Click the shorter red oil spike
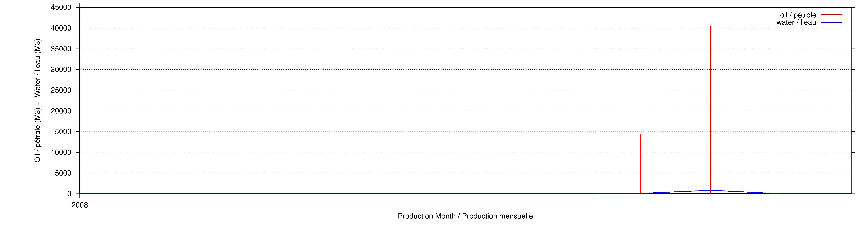 (x=641, y=164)
